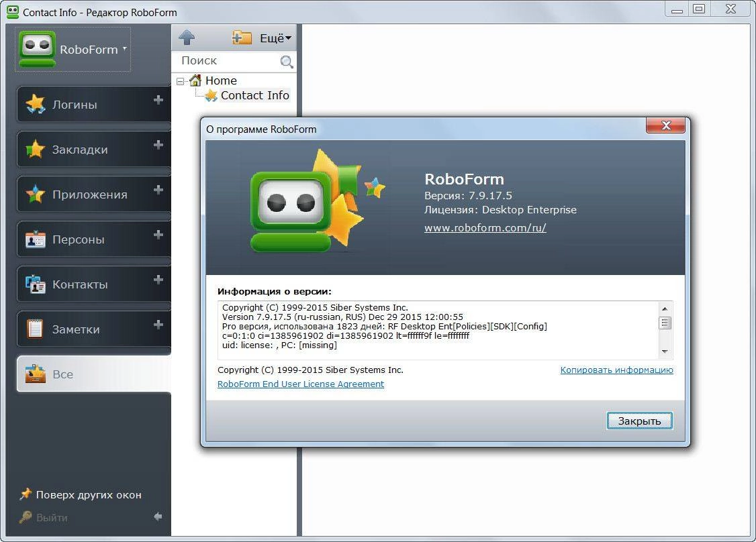Click the Логины star icon
The image size is (756, 542).
click(x=35, y=103)
